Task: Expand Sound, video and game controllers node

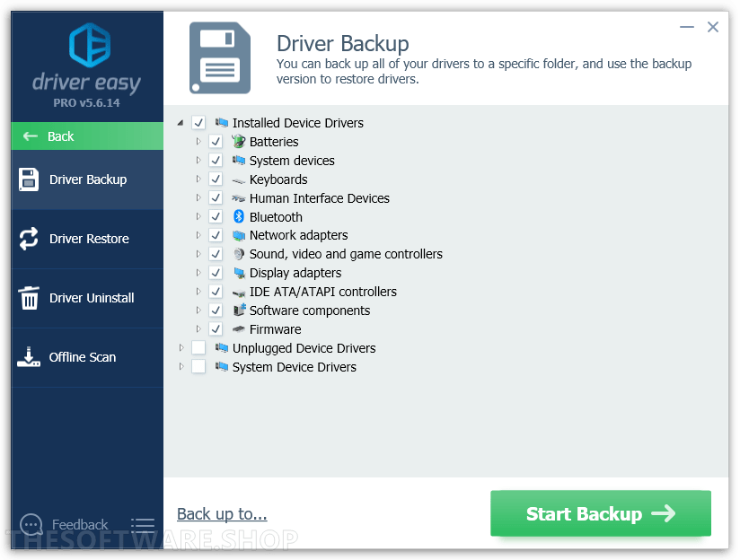Action: tap(198, 254)
